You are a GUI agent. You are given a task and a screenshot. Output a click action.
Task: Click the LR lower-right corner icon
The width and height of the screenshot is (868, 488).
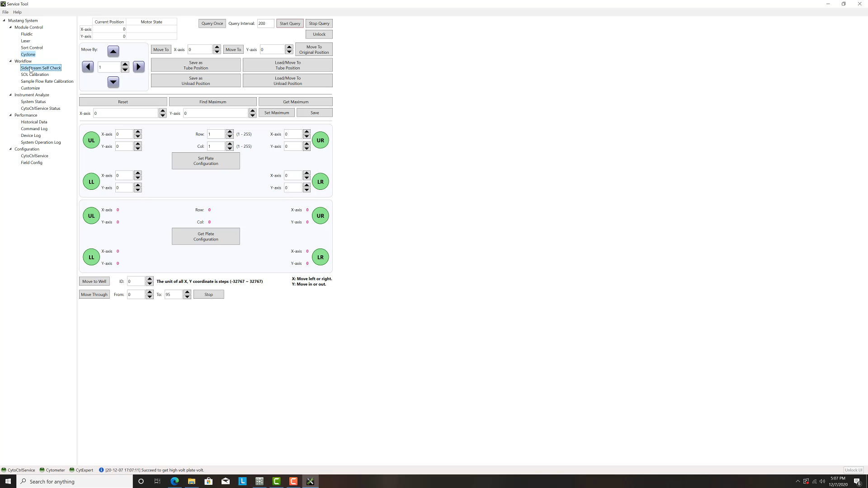(x=321, y=257)
